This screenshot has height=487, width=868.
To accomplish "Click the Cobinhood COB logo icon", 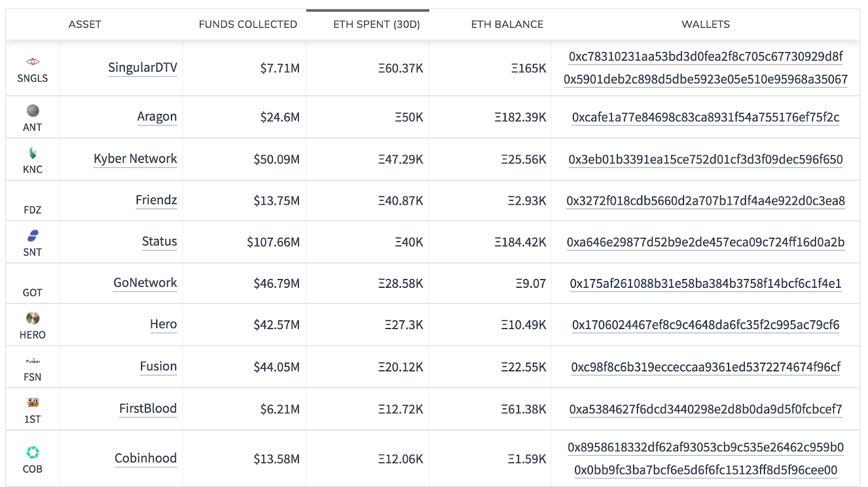I will (x=33, y=452).
